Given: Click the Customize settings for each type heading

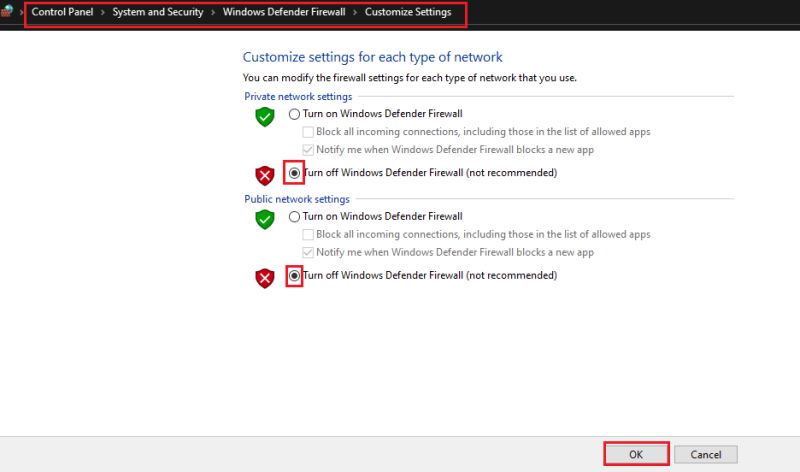Looking at the screenshot, I should coord(372,57).
